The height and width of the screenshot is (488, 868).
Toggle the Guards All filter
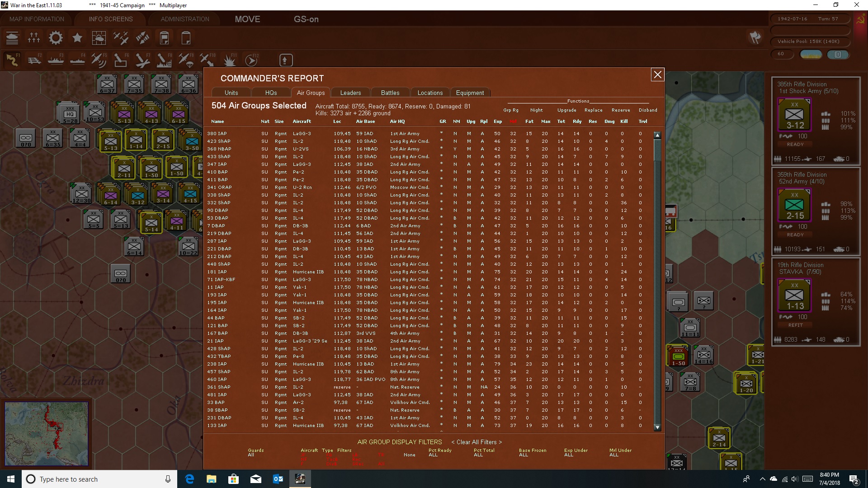point(251,455)
